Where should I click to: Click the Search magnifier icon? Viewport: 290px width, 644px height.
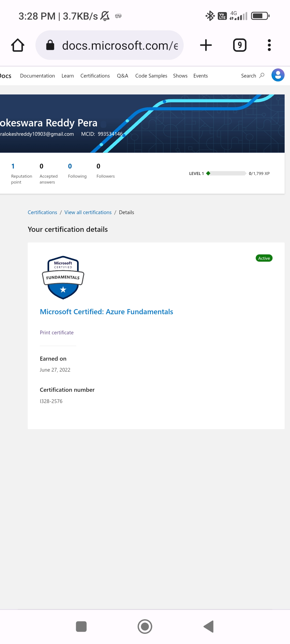pos(262,76)
